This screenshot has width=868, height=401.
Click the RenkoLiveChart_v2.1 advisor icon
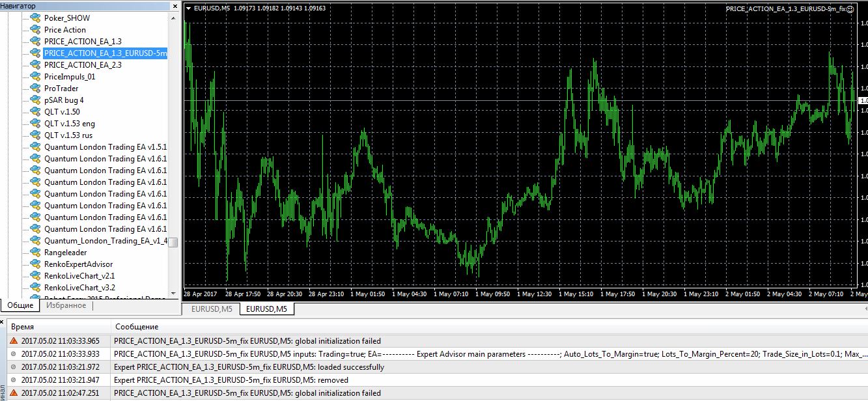(x=35, y=276)
